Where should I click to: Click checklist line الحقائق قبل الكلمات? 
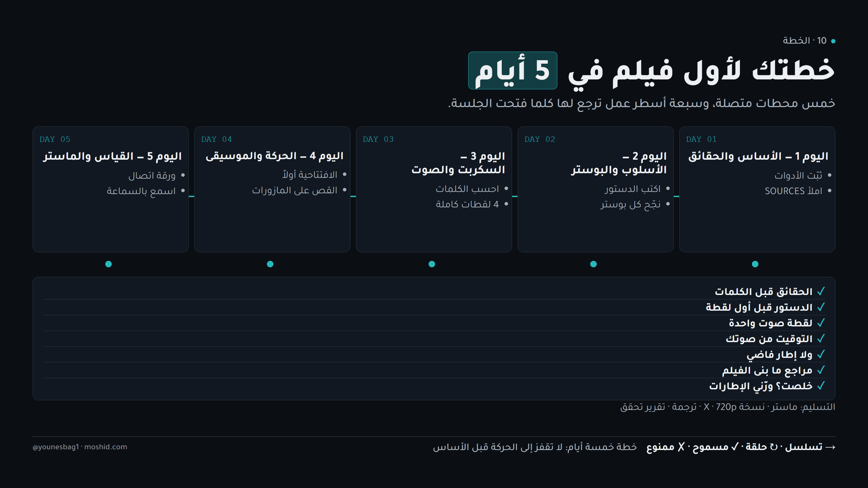click(764, 292)
